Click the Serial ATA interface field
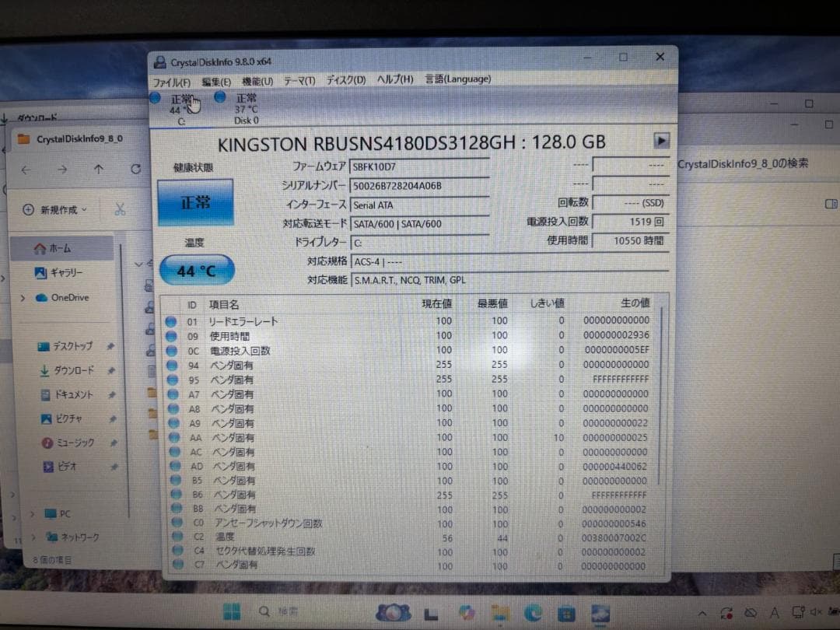 click(x=419, y=205)
